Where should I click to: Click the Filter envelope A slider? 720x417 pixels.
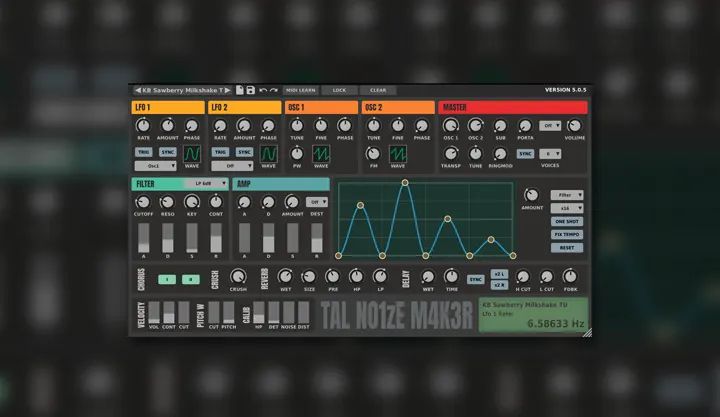point(144,238)
